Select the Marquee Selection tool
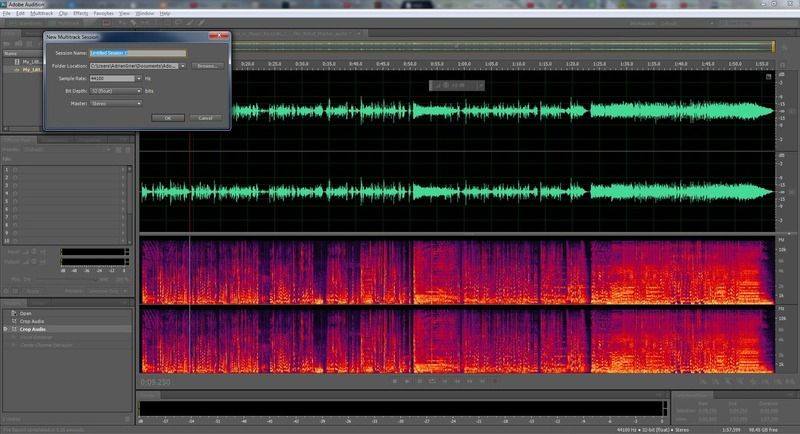The height and width of the screenshot is (434, 800). click(167, 23)
